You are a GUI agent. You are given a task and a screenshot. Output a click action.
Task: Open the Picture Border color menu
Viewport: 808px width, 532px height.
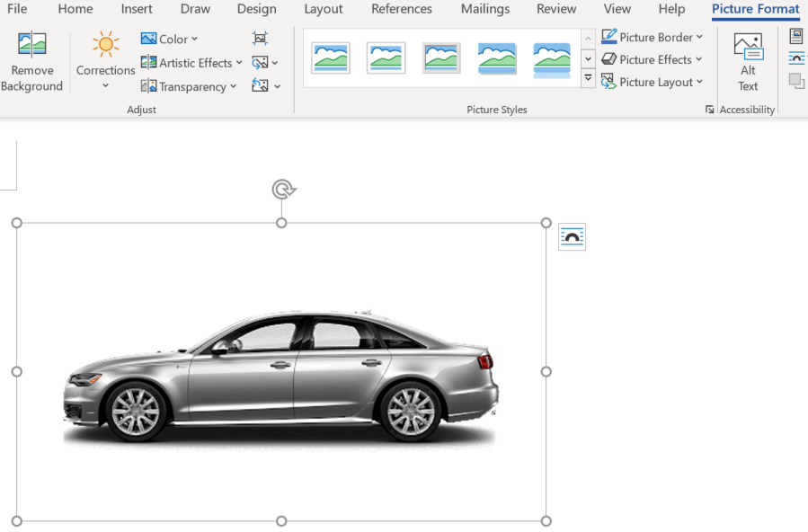point(653,37)
